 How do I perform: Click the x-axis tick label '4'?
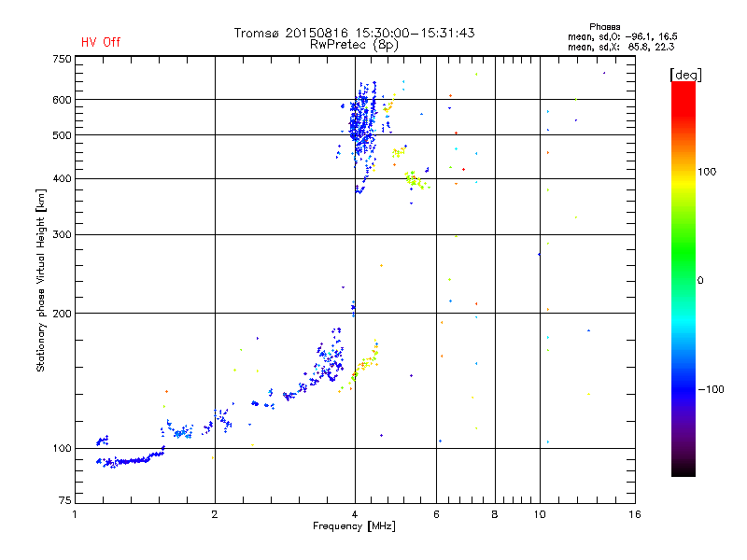[x=355, y=514]
